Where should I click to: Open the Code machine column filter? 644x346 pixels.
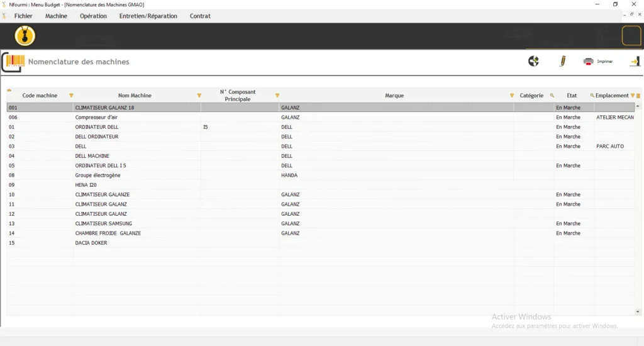(71, 96)
